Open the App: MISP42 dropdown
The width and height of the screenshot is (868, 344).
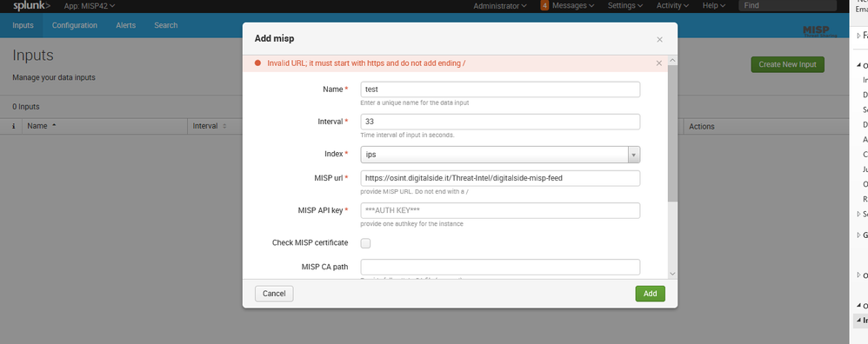pyautogui.click(x=90, y=5)
